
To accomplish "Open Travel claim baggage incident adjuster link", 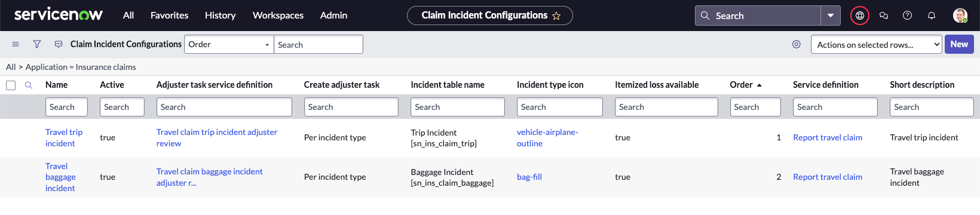I will (x=210, y=177).
